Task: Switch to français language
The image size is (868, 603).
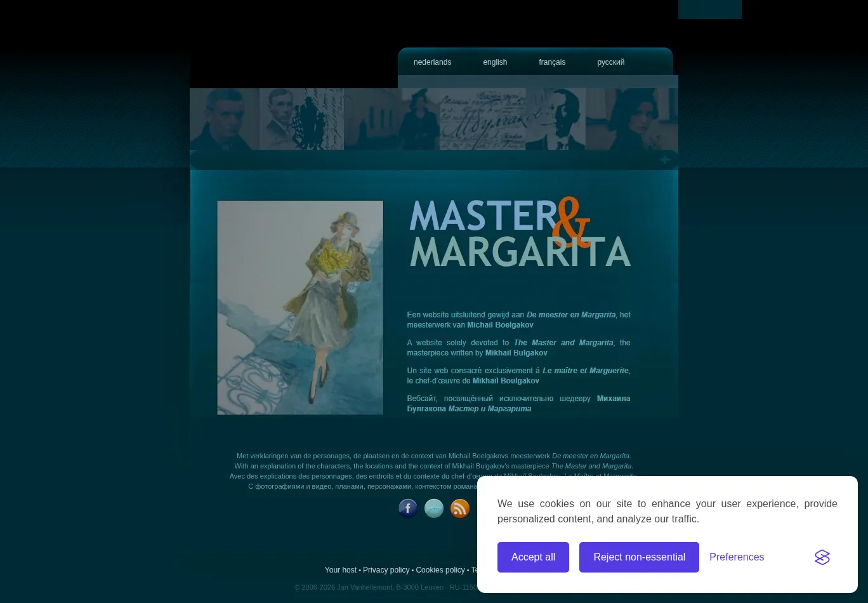Action: [x=552, y=62]
